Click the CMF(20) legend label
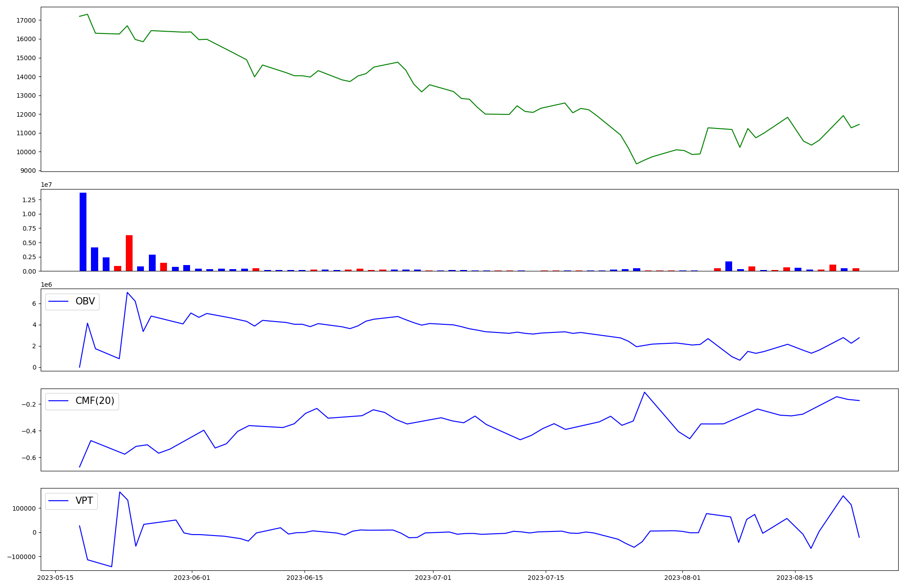The width and height of the screenshot is (905, 588). pos(95,401)
